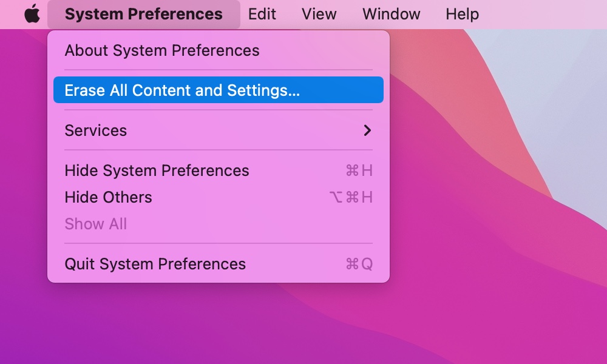Close the System Preferences menu bar title
607x364 pixels.
[x=144, y=15]
